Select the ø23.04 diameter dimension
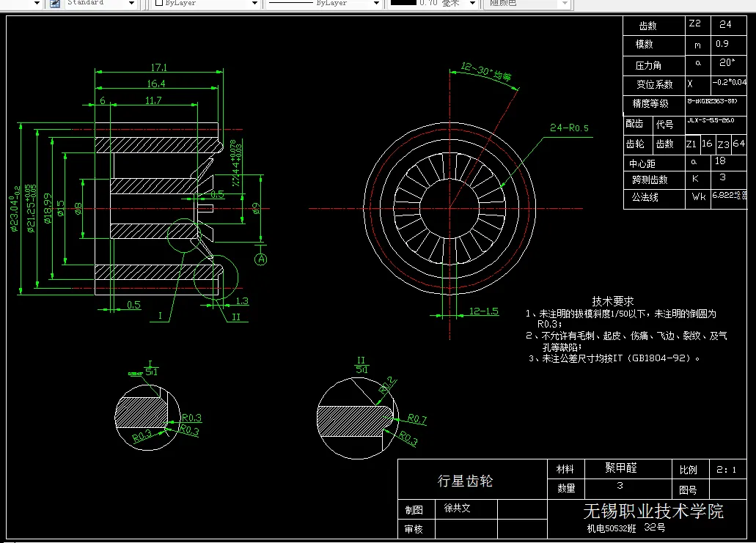The height and width of the screenshot is (543, 756). click(x=14, y=209)
